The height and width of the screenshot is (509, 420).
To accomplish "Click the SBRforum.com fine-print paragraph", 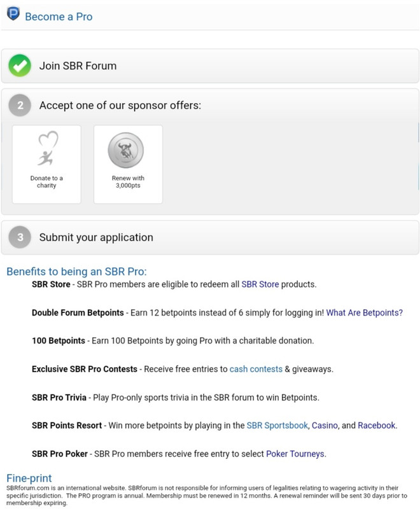I will (x=207, y=496).
